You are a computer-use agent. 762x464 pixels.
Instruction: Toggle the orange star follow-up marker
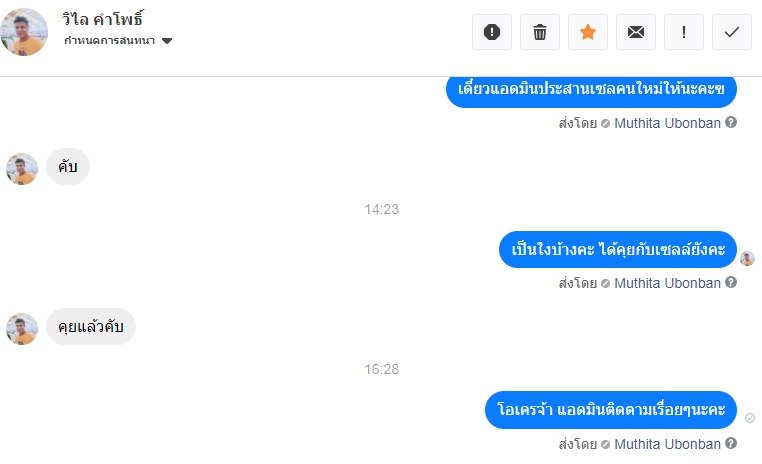(588, 32)
